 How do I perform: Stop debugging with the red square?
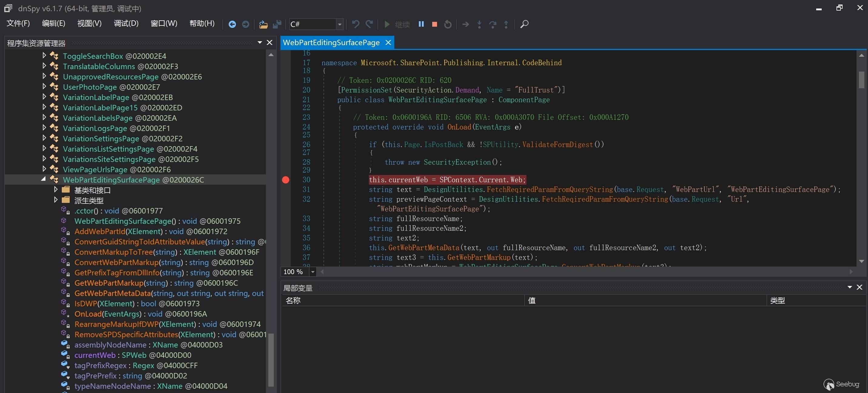click(x=434, y=24)
